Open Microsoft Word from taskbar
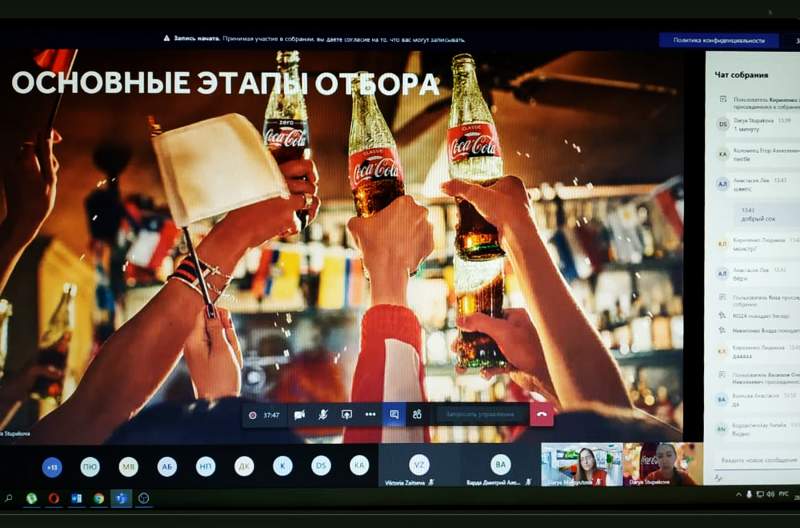The height and width of the screenshot is (528, 800). (x=77, y=498)
